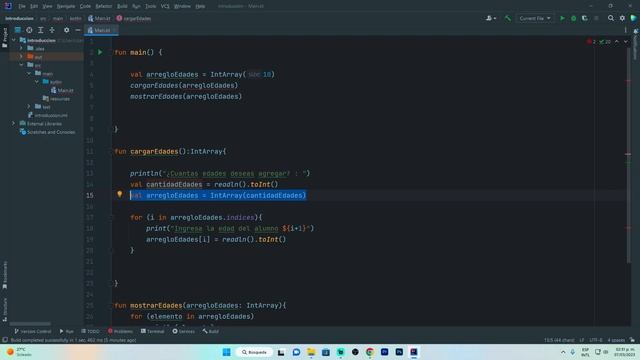Viewport: 640px width, 360px height.
Task: Open the Current File run configuration dropdown
Action: [535, 18]
